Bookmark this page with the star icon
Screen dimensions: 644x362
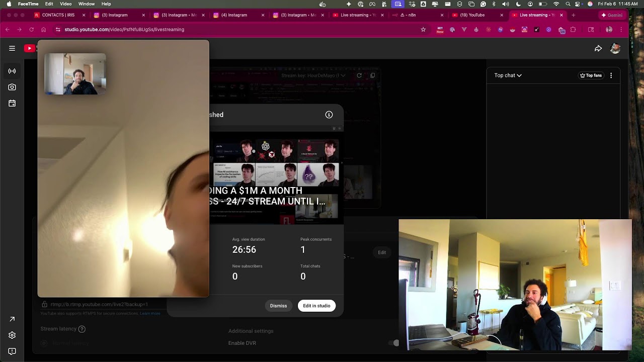coord(423,30)
